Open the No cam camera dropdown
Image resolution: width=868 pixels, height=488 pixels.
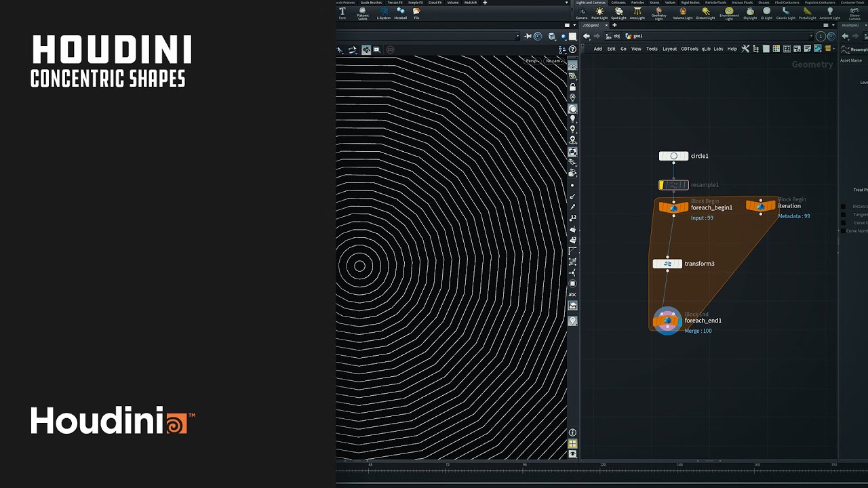pyautogui.click(x=554, y=61)
